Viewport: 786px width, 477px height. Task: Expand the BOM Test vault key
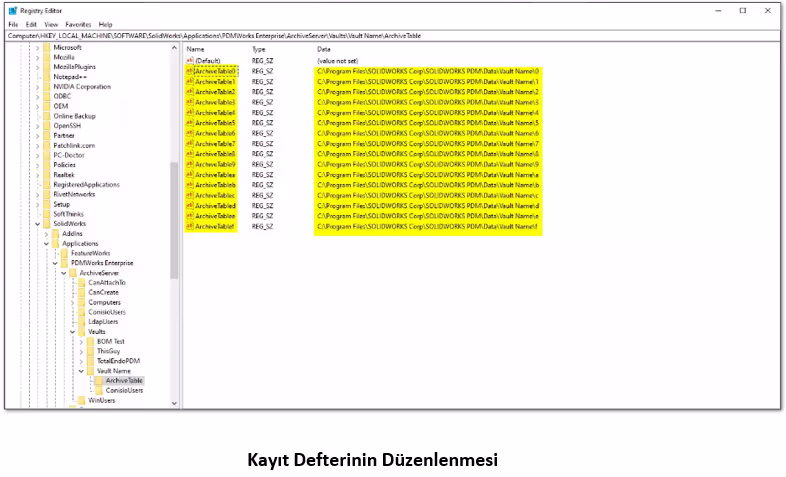click(81, 342)
